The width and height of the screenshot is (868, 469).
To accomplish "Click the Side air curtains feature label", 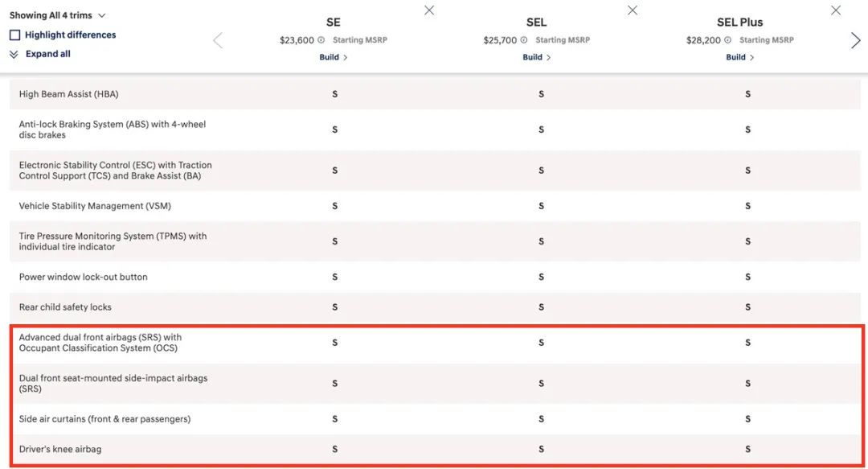I will (x=104, y=419).
